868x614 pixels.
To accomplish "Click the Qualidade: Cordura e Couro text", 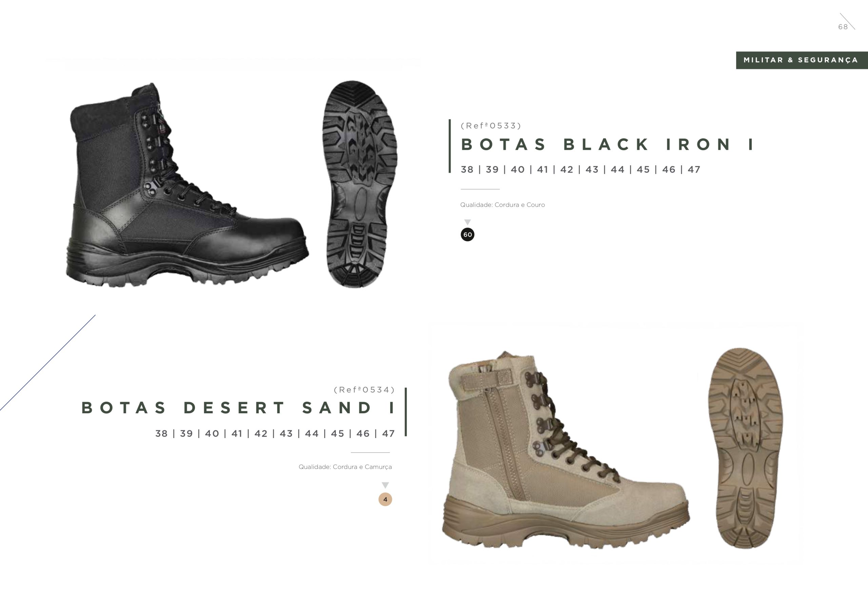I will [502, 205].
